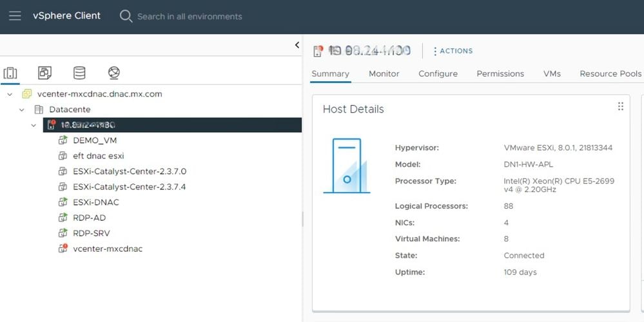This screenshot has width=644, height=322.
Task: Click the vCenter server icon in tree
Action: pos(26,94)
